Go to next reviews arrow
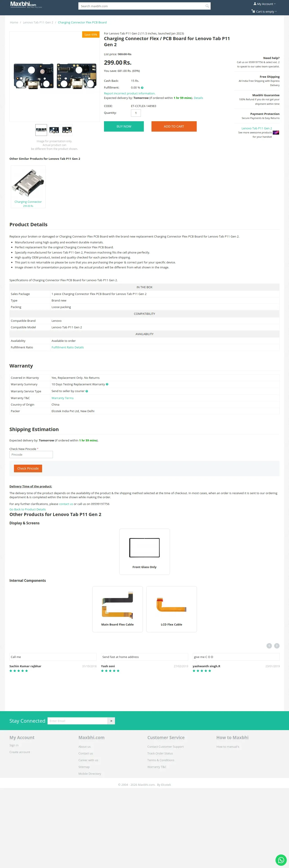The height and width of the screenshot is (868, 289). pos(277,646)
